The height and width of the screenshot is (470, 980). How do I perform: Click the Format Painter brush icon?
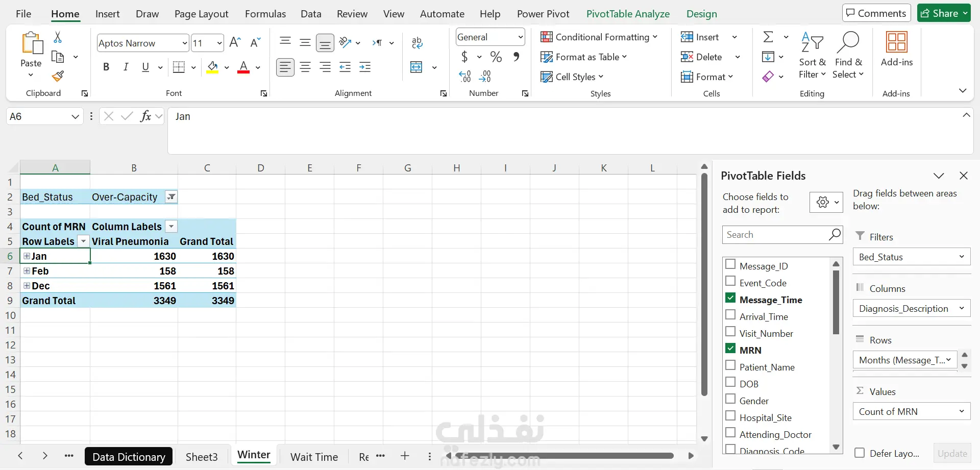pyautogui.click(x=58, y=77)
